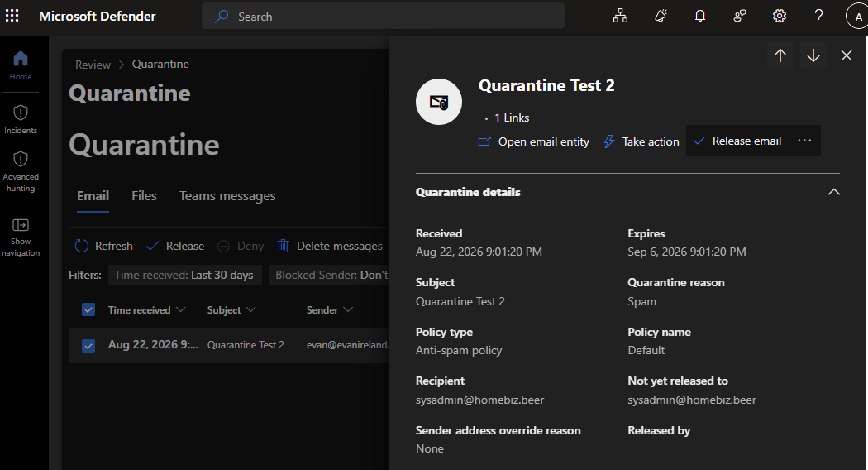This screenshot has width=868, height=470.
Task: Click Refresh in the quarantine toolbar
Action: (x=104, y=246)
